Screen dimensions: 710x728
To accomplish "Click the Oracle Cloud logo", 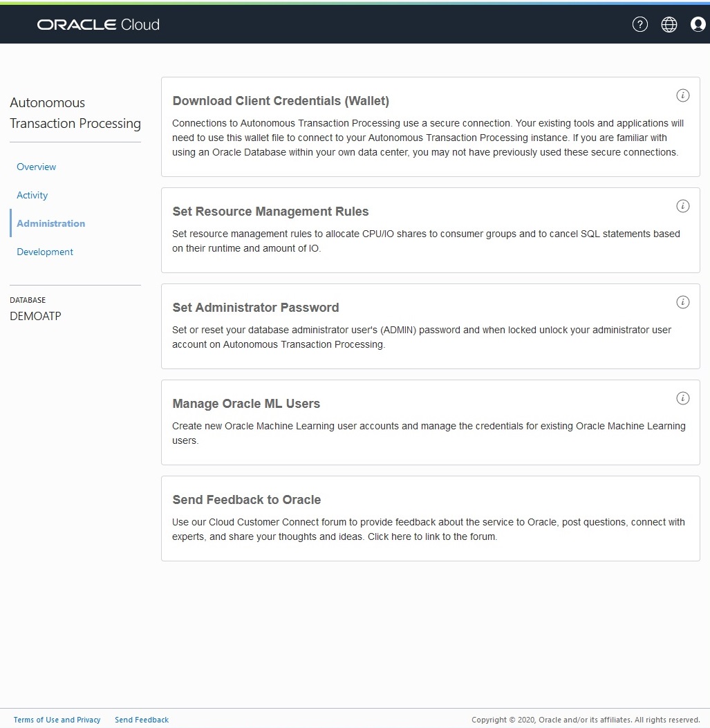I will click(98, 25).
